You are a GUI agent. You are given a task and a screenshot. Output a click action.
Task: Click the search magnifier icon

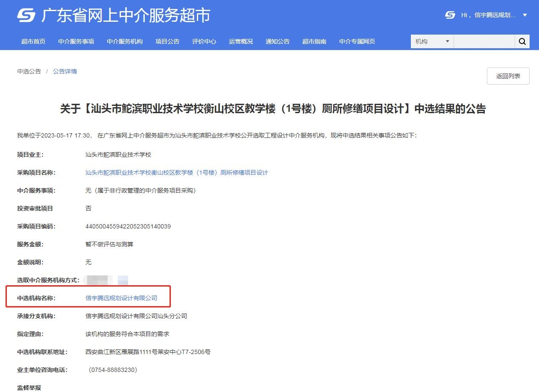(x=522, y=41)
